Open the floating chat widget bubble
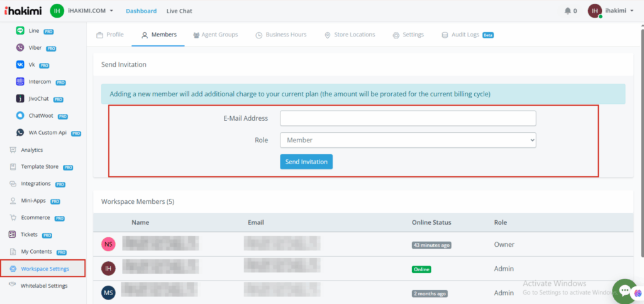644x304 pixels. [625, 290]
